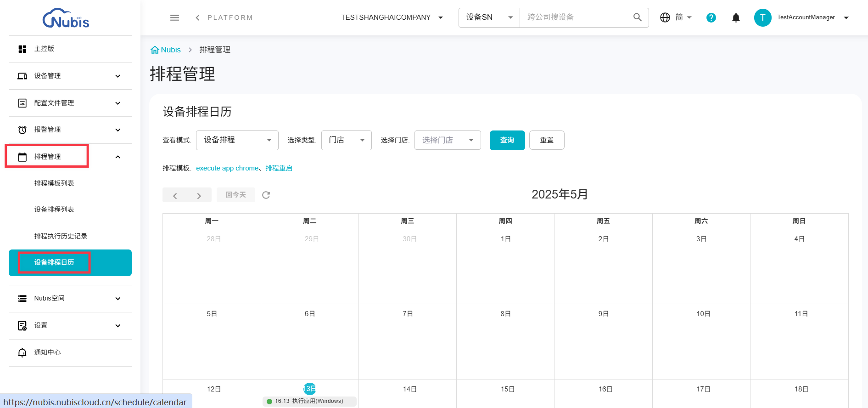This screenshot has width=868, height=408.
Task: Open the language globe icon
Action: (665, 17)
